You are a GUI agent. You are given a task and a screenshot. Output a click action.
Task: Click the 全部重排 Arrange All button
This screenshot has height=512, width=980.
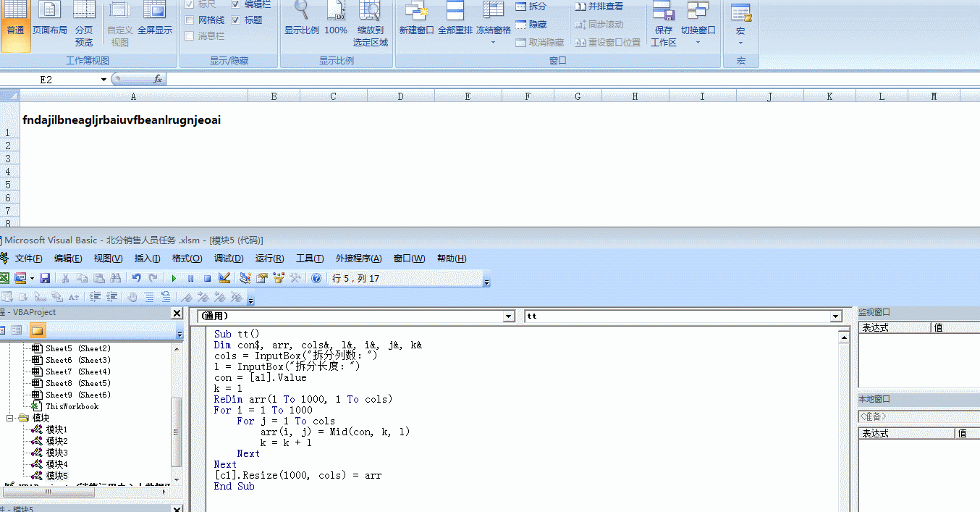[455, 19]
